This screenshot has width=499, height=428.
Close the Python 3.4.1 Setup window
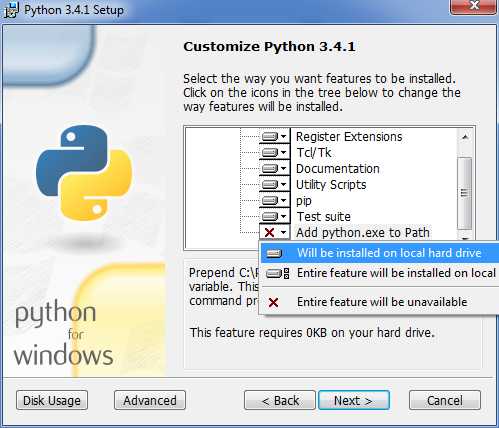473,6
